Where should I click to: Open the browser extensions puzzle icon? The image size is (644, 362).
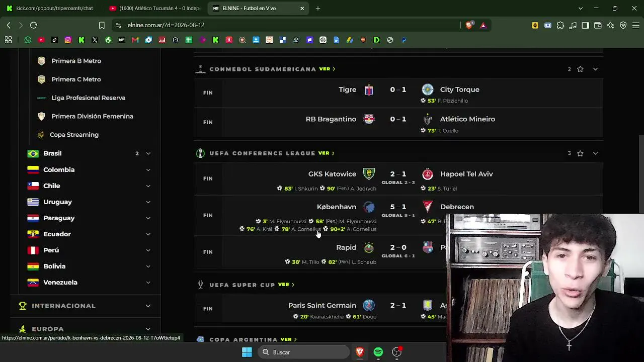(560, 25)
